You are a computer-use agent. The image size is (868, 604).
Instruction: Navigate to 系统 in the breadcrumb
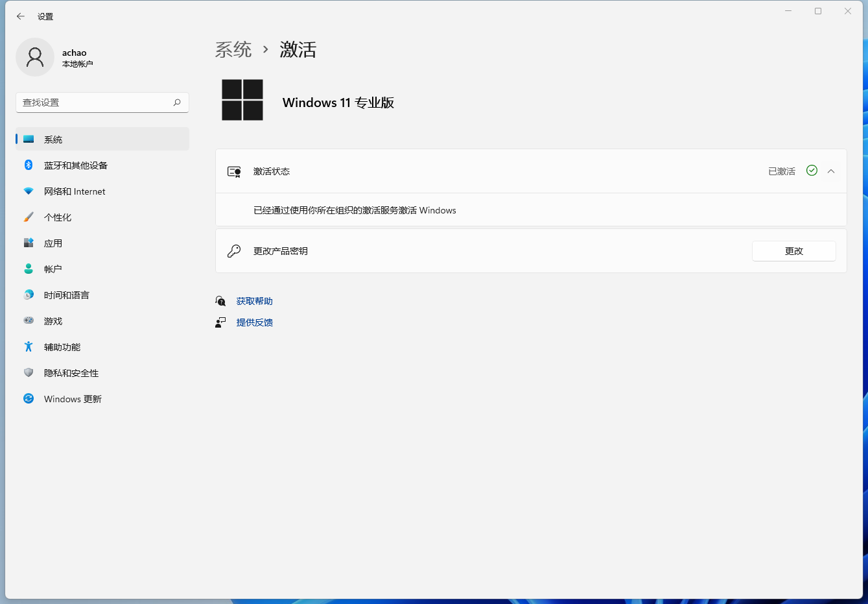(233, 50)
